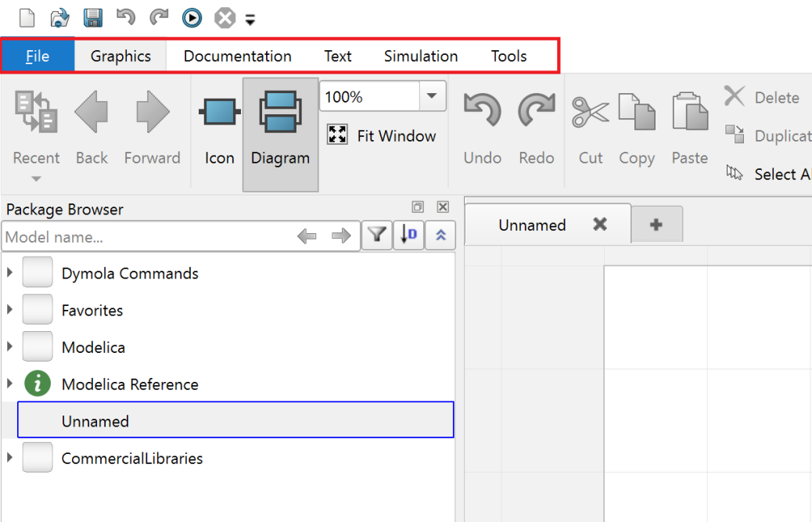Image resolution: width=812 pixels, height=522 pixels.
Task: Click the Forward navigation arrow in ribbon
Action: click(x=153, y=128)
